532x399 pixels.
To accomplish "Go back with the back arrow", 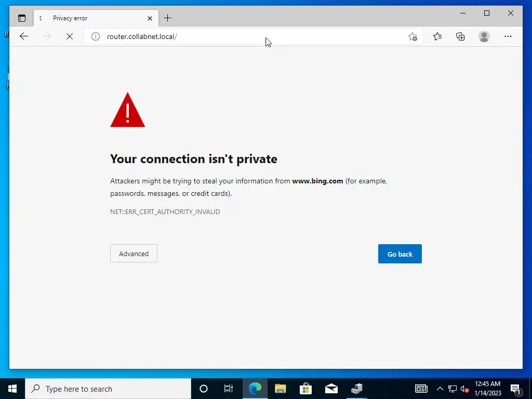I will pyautogui.click(x=24, y=36).
